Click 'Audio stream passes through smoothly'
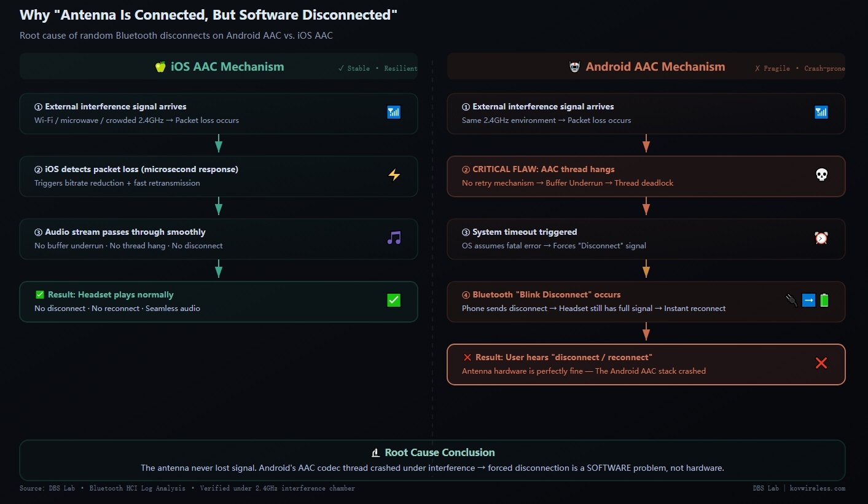Screen dimensions: 868x504 click(120, 232)
